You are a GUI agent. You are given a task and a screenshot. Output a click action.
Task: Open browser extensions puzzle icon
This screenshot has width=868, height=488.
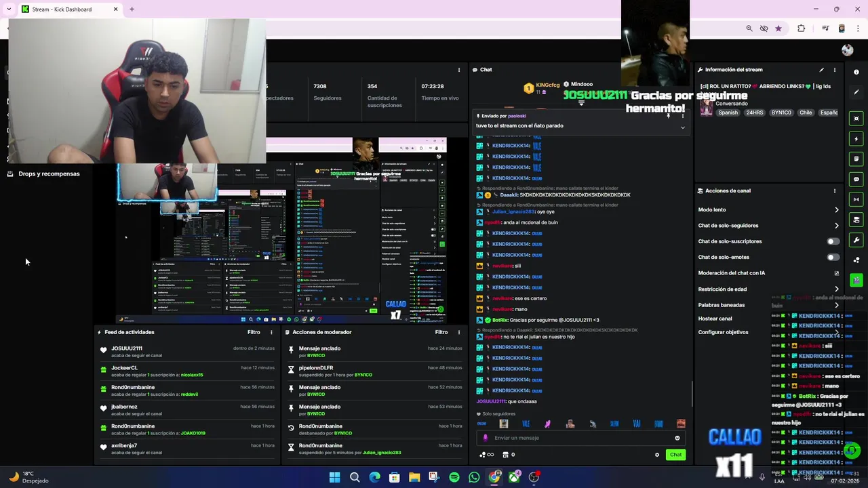801,28
